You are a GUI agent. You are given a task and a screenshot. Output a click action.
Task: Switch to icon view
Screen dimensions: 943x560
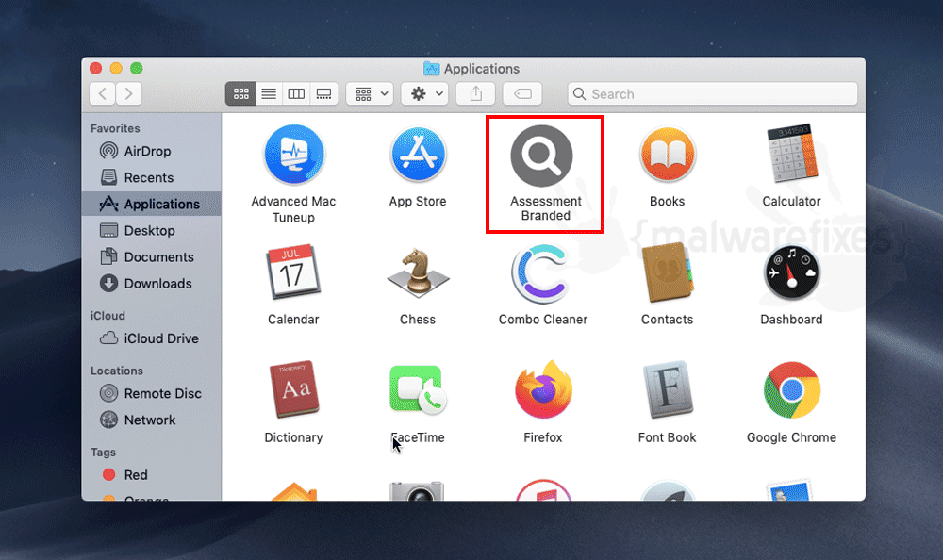coord(240,94)
